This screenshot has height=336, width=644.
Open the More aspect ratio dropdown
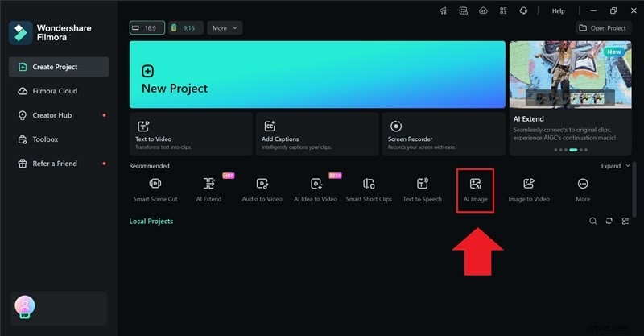(225, 27)
